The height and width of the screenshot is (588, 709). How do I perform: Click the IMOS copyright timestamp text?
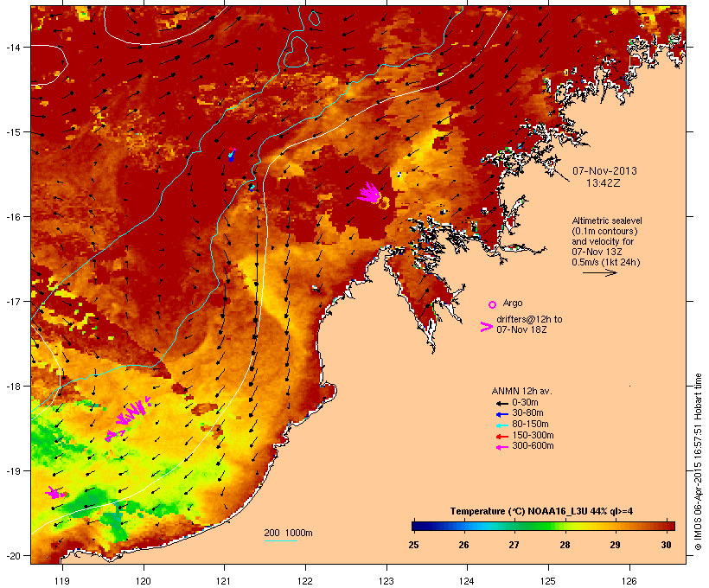(x=698, y=463)
